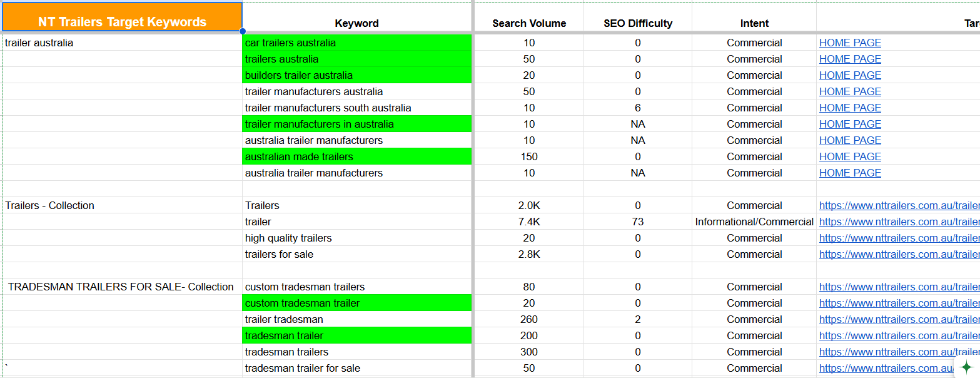Click the search volume value '2.8K'
The height and width of the screenshot is (378, 980).
pyautogui.click(x=529, y=254)
